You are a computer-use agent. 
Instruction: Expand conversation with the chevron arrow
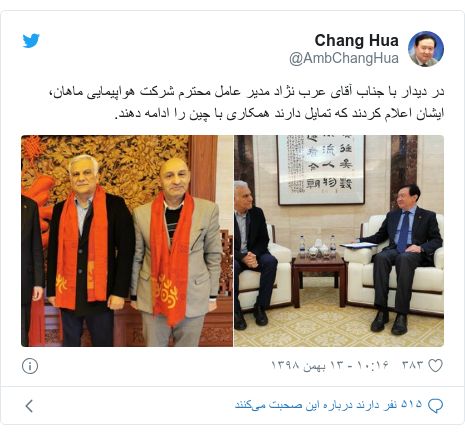(x=29, y=406)
